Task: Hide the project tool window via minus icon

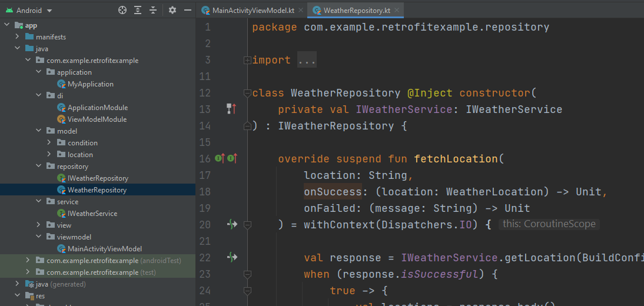Action: [188, 10]
